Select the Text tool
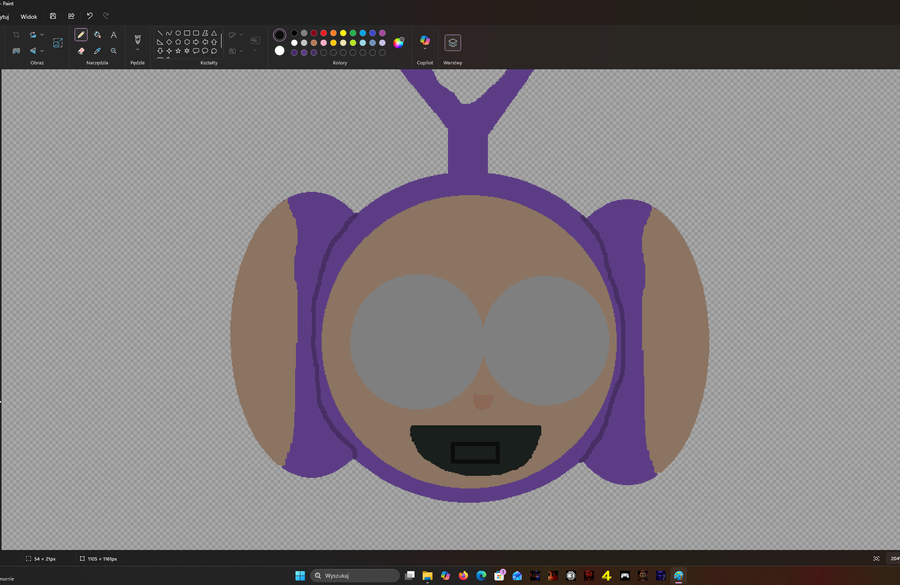The height and width of the screenshot is (585, 900). pos(114,34)
